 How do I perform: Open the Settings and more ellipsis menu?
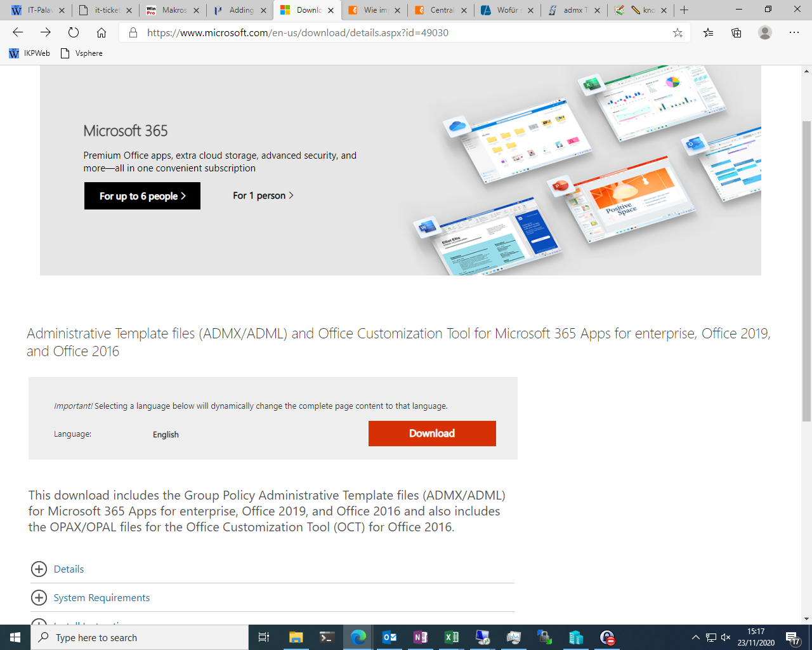point(794,33)
